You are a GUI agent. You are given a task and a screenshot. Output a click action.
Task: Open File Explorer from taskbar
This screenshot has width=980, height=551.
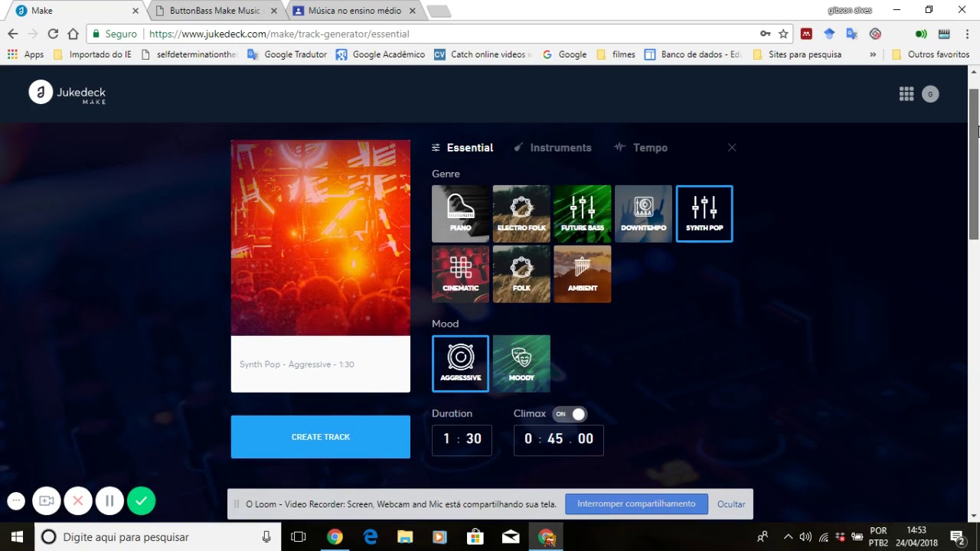[405, 536]
